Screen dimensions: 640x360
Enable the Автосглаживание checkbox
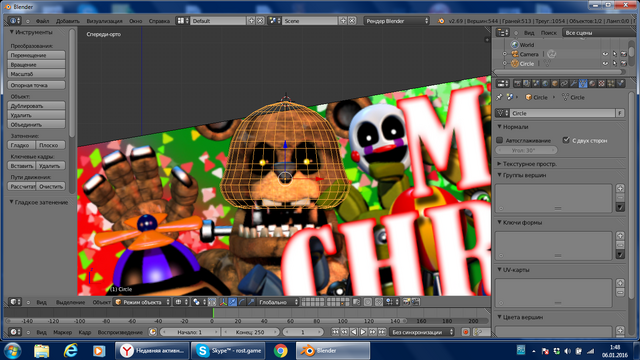500,140
